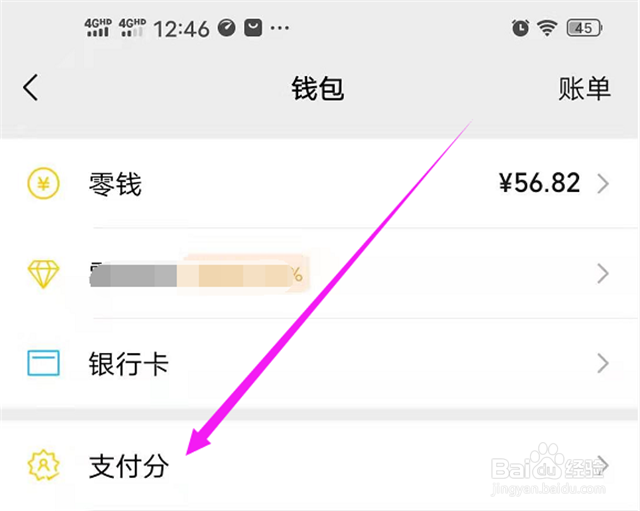Expand the chevron on the diamond row
640x511 pixels.
603,273
